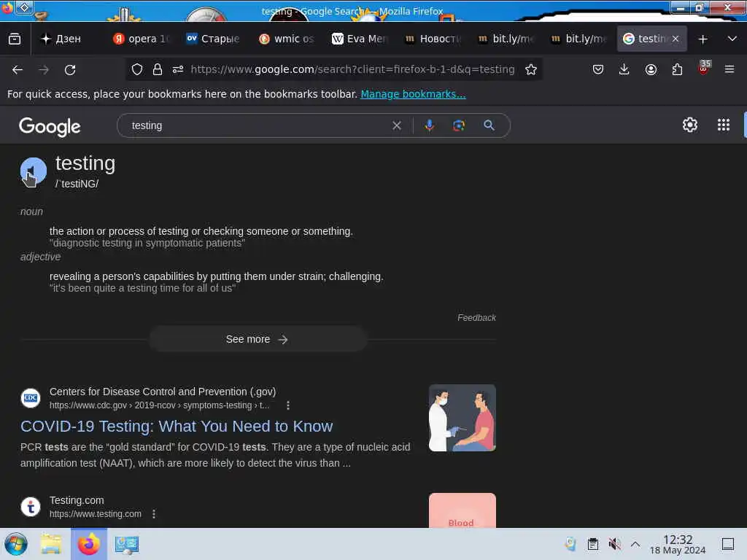Screen dimensions: 747x560
Task: Open the CDC result doctor thumbnail
Action: pos(462,418)
